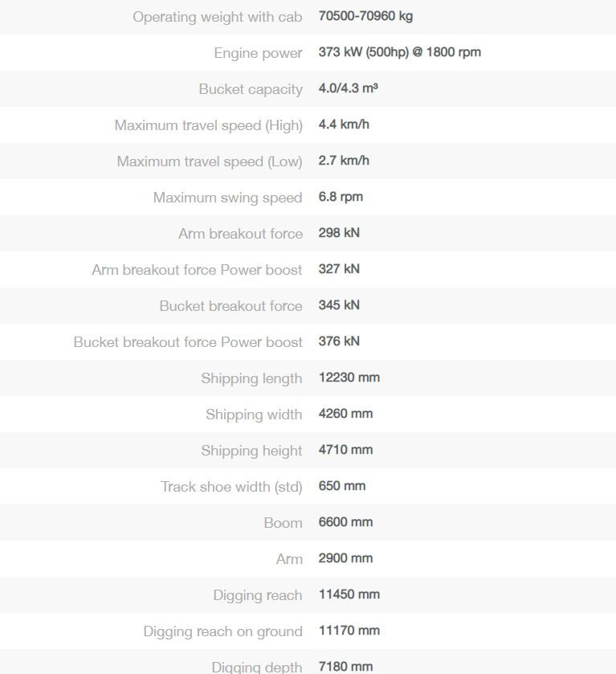Select the 2.7 km/h low speed value

(344, 161)
